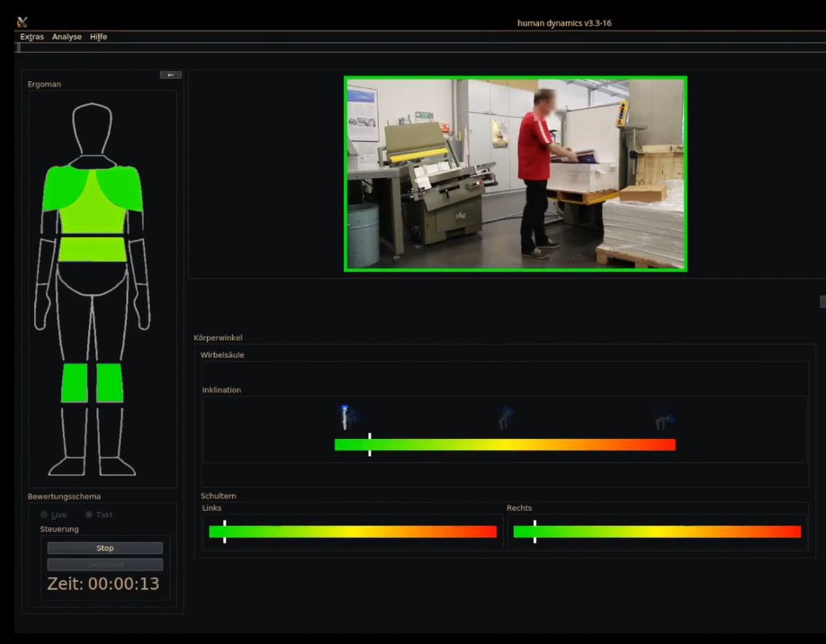Select the Takt radio button
The height and width of the screenshot is (644, 826).
pos(89,514)
